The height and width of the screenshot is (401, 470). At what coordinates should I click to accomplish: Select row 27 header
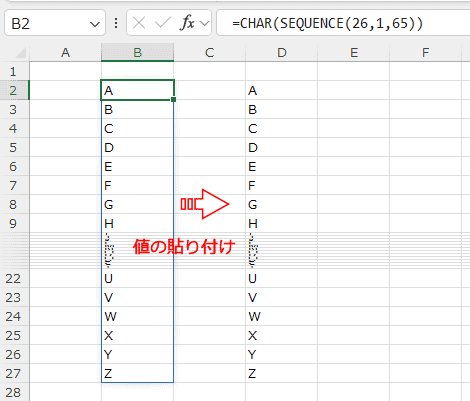coord(15,373)
